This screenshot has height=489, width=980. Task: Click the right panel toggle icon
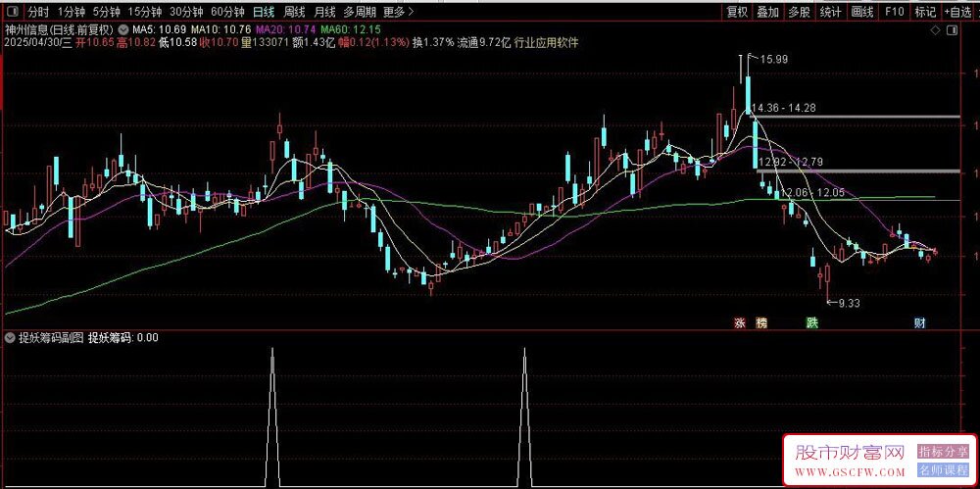[953, 30]
